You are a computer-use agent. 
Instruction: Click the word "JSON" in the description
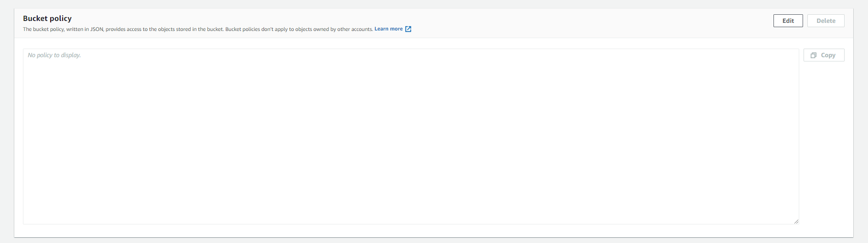pos(97,29)
